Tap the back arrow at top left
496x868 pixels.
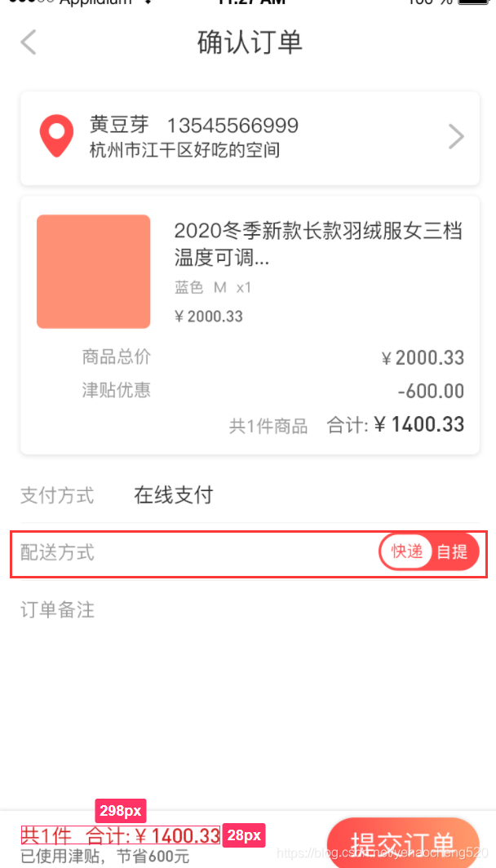tap(28, 42)
